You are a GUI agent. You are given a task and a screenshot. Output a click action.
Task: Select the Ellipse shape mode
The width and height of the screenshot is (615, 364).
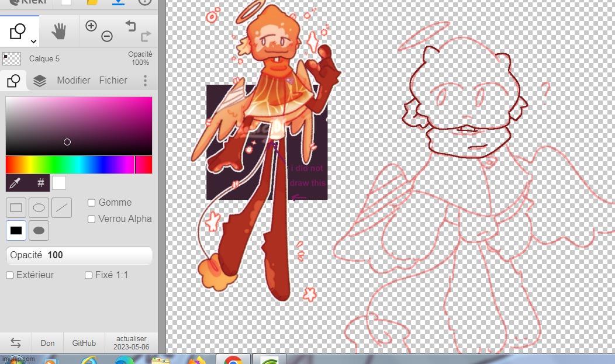(39, 207)
